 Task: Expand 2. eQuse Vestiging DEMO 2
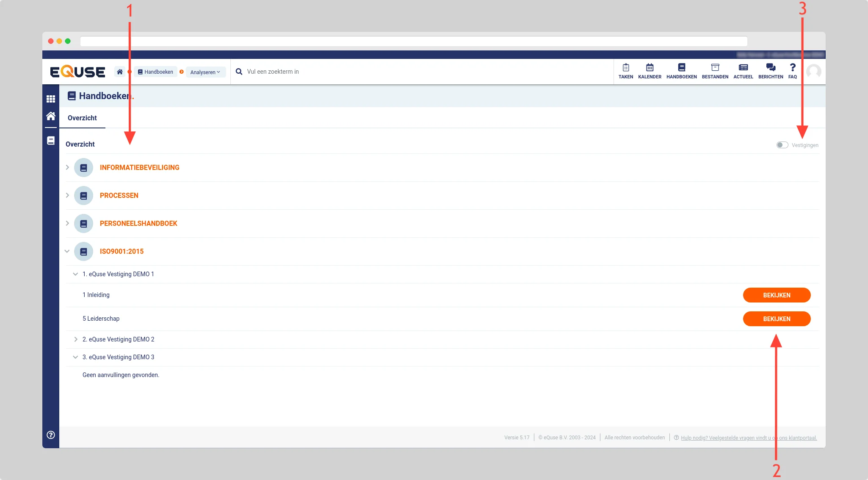(x=76, y=339)
